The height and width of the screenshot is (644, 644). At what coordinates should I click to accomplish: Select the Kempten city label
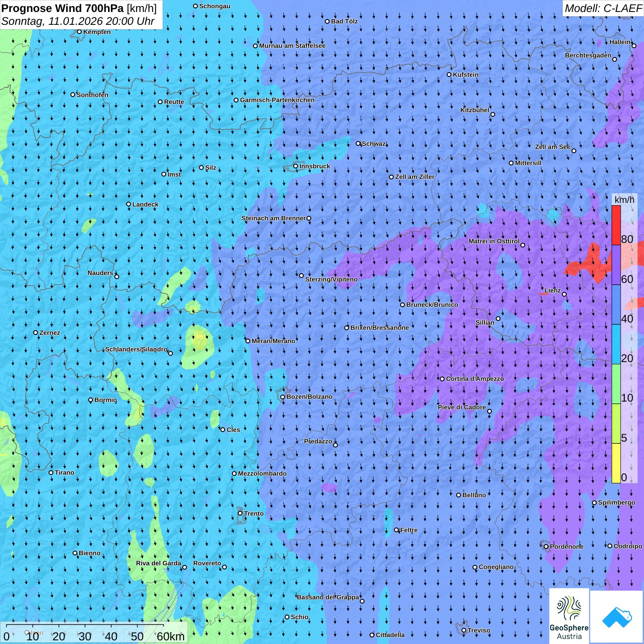click(97, 32)
